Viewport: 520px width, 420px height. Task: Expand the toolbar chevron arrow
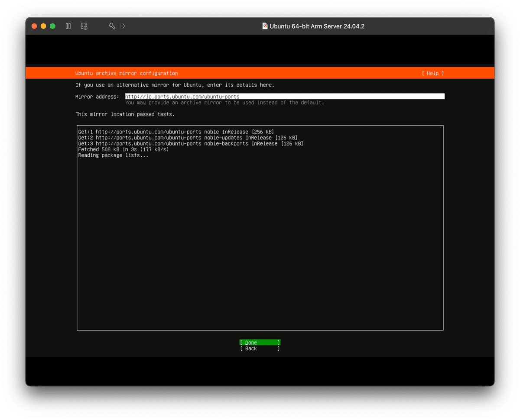click(123, 26)
